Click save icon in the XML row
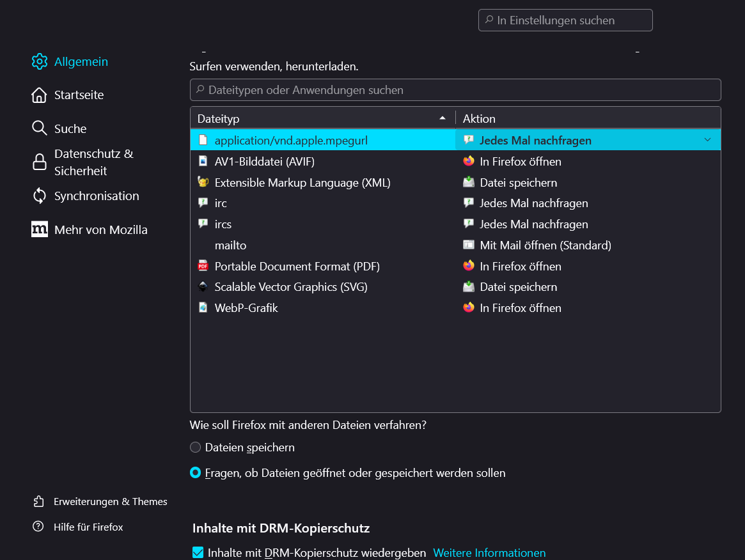The image size is (745, 560). [x=469, y=182]
